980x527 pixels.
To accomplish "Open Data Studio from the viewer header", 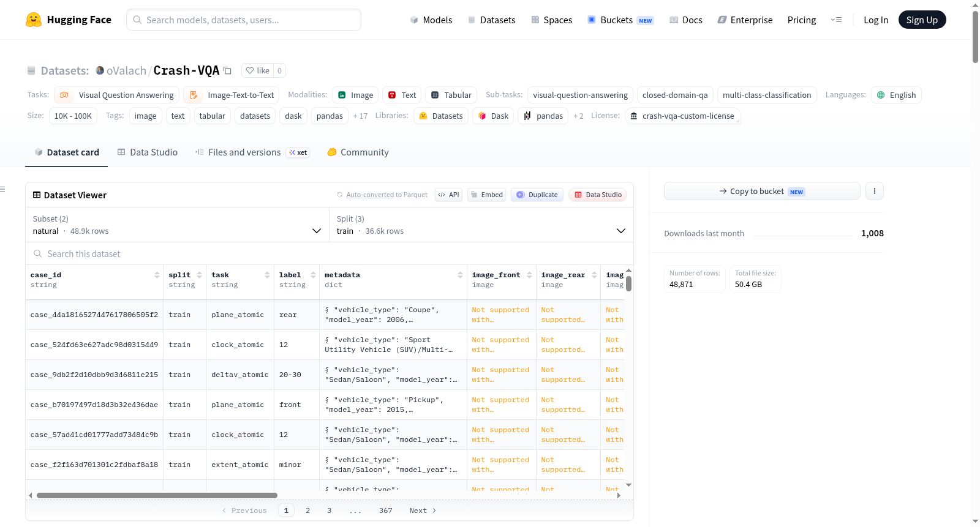I will click(598, 195).
